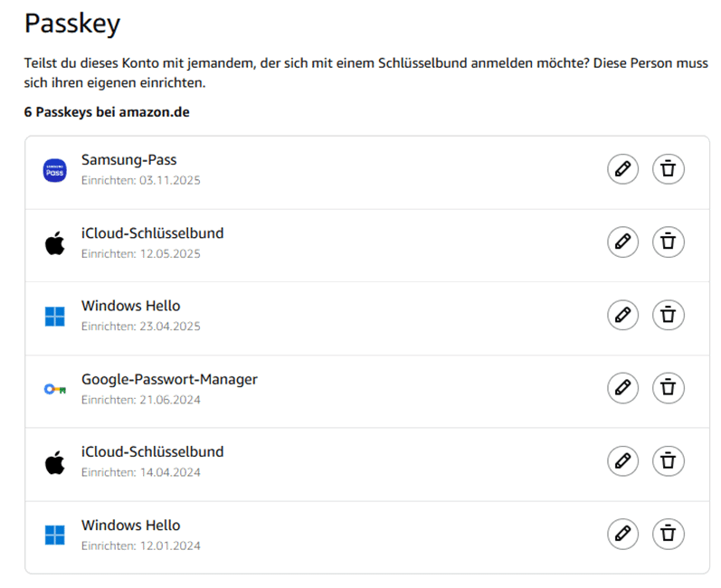Viewport: 721px width, 588px height.
Task: Select the 'Samsung-Pass' entry title
Action: click(x=128, y=160)
